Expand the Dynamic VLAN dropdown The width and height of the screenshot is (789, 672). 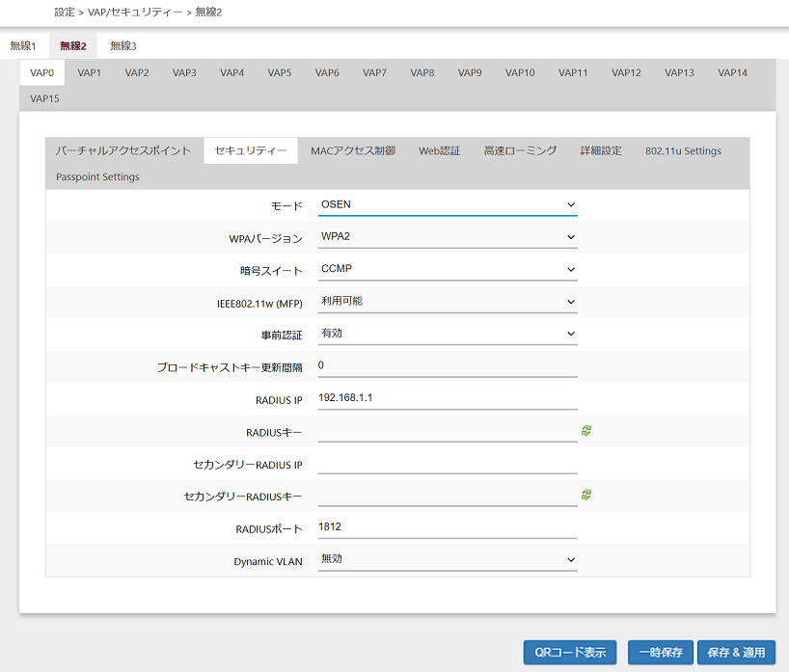pyautogui.click(x=447, y=559)
